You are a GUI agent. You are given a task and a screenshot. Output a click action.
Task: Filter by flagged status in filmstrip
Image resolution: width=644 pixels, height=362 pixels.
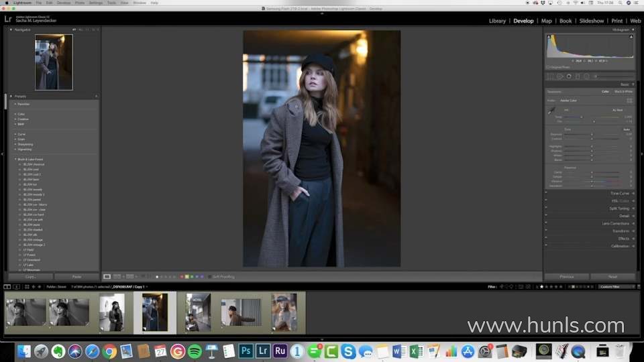point(502,286)
